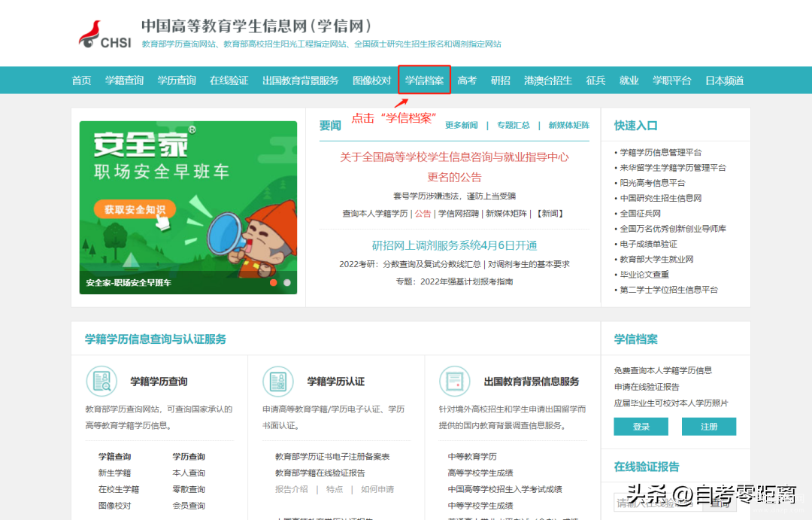Open 专题汇总 link
The width and height of the screenshot is (812, 520).
[x=514, y=125]
